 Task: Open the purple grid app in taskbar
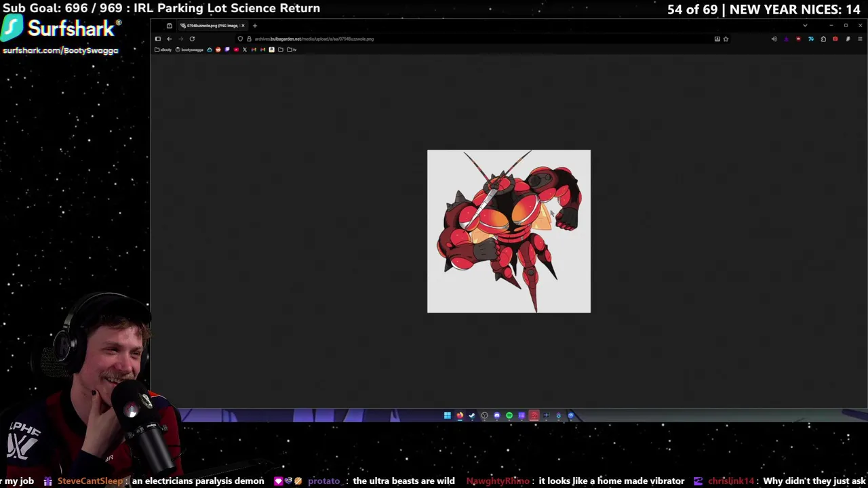tap(521, 415)
